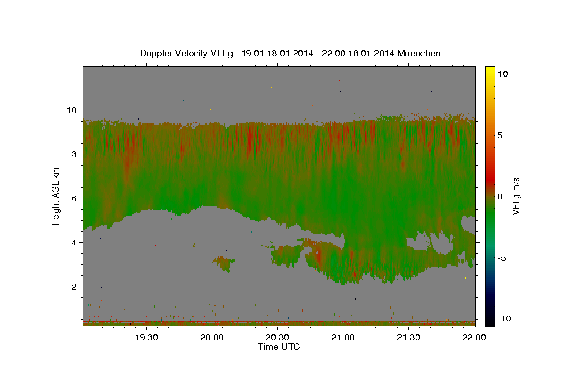Click the colorbar value 0

click(501, 196)
